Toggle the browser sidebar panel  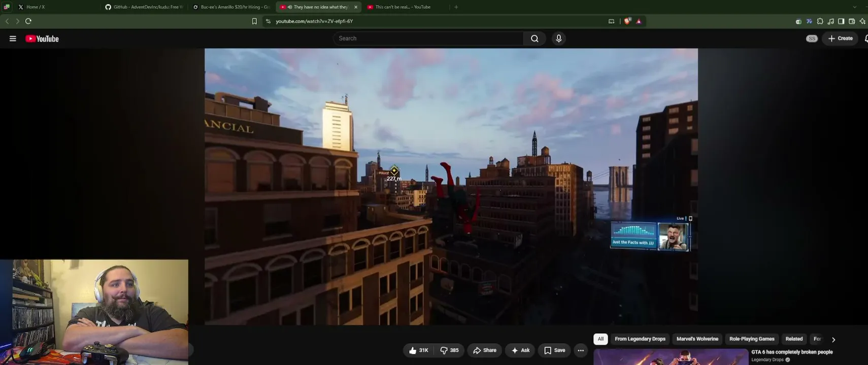coord(841,21)
